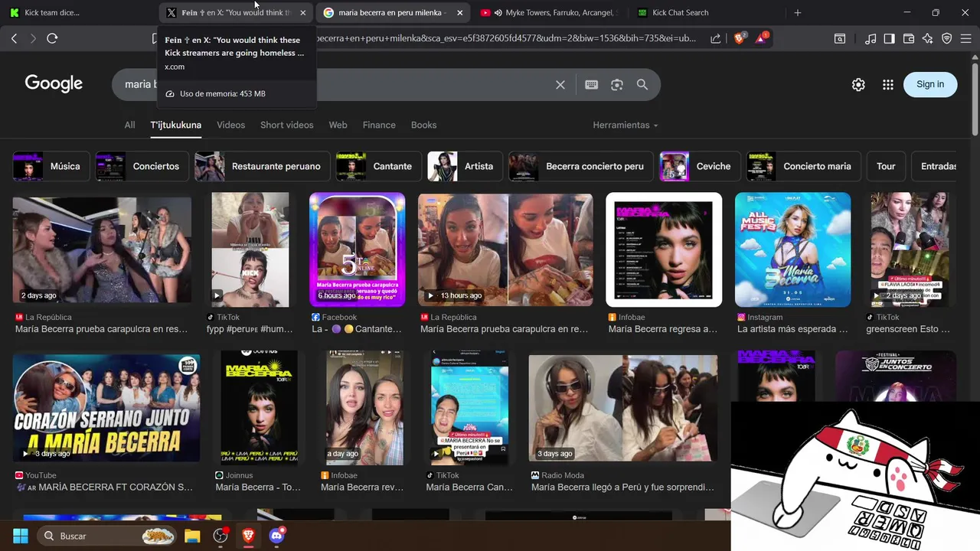
Task: Open "fypp #peru" TikTok result link
Action: (x=250, y=329)
